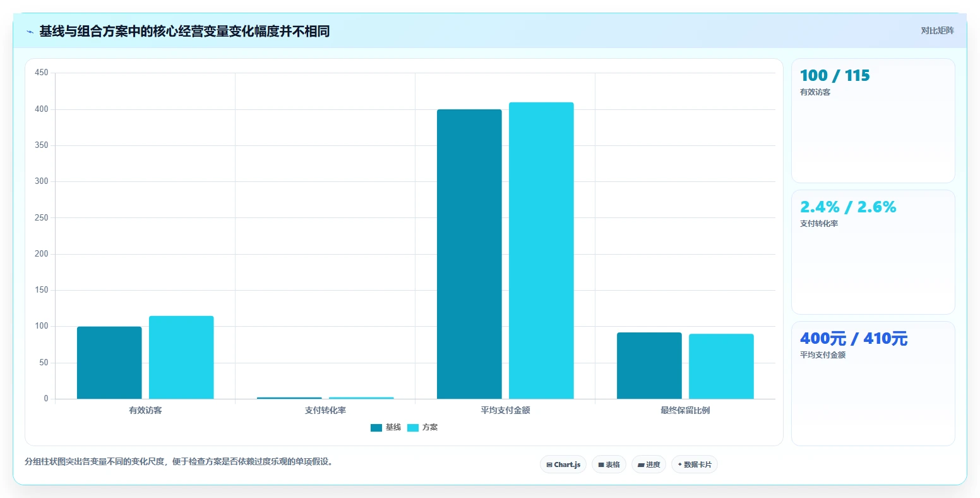Toggle the 方案 legend entry

(x=422, y=427)
